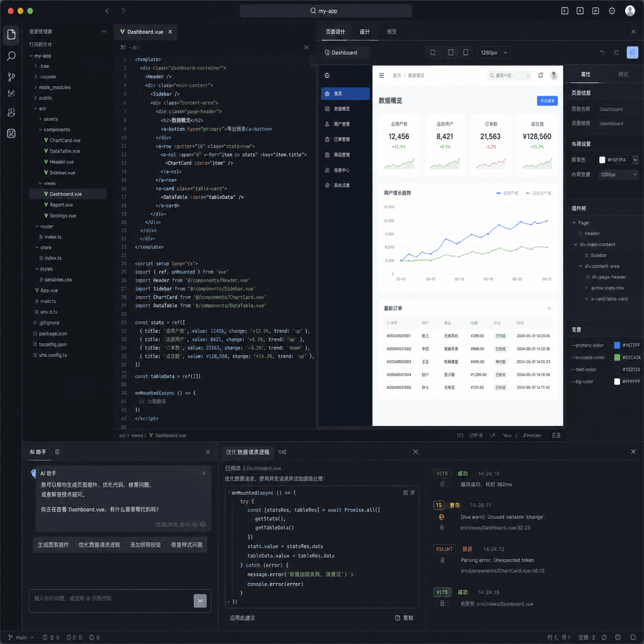Collapse div.main-content in component tree
The height and width of the screenshot is (644, 644).
[575, 245]
